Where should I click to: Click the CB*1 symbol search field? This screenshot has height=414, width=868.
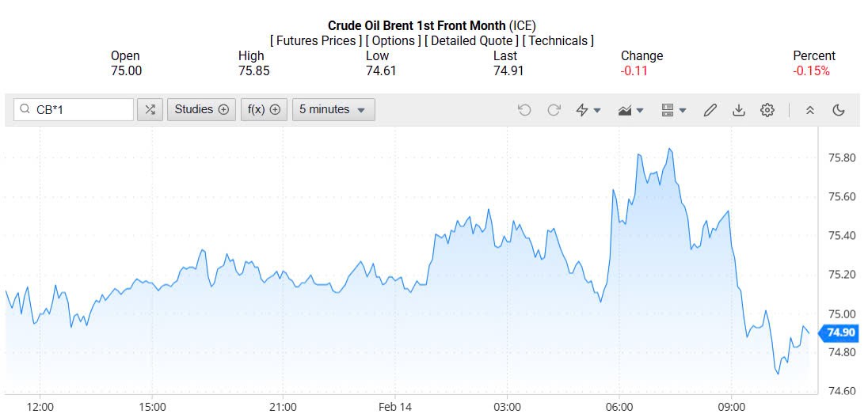(x=74, y=110)
